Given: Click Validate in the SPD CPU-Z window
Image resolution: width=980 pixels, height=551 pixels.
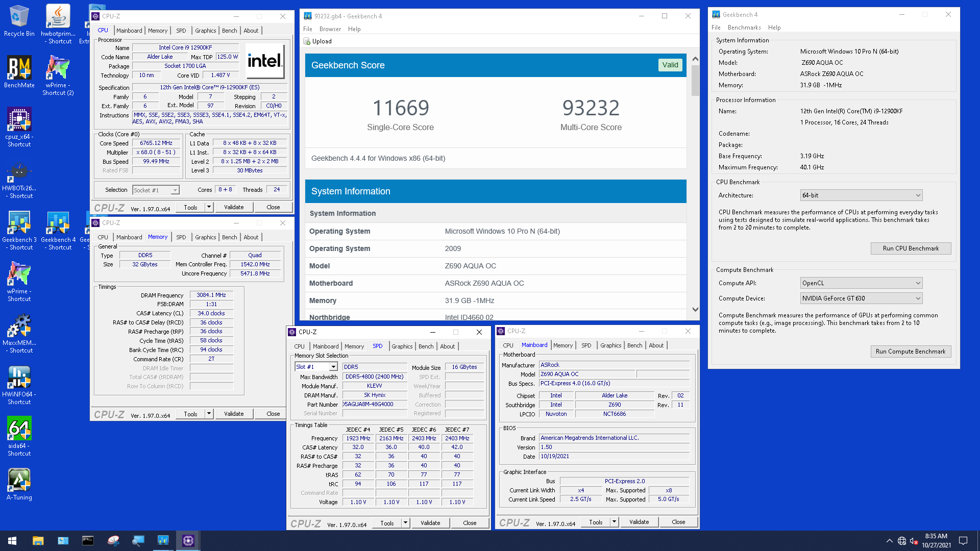Looking at the screenshot, I should coord(430,523).
